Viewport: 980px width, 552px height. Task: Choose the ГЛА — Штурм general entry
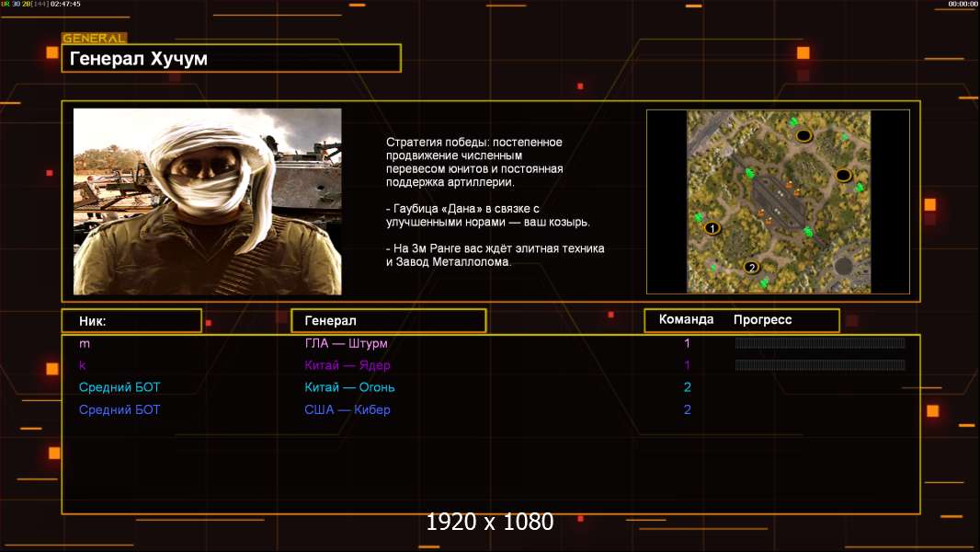[346, 343]
